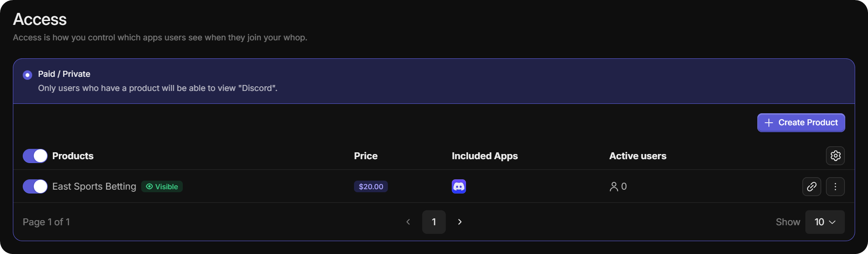Viewport: 868px width, 254px height.
Task: Click the $20.00 price badge
Action: [370, 187]
